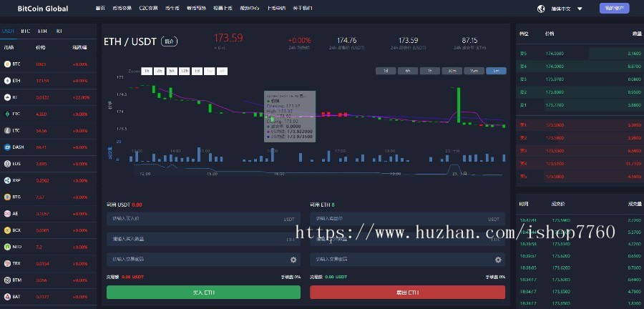Click buy order row with quantity 6.6900

tap(580, 151)
